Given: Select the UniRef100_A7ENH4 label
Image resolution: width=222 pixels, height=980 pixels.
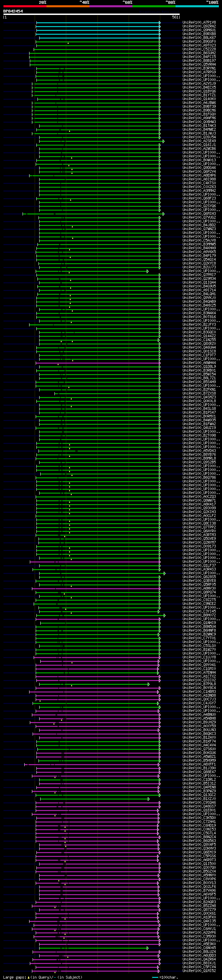Looking at the screenshot, I should [199, 673].
